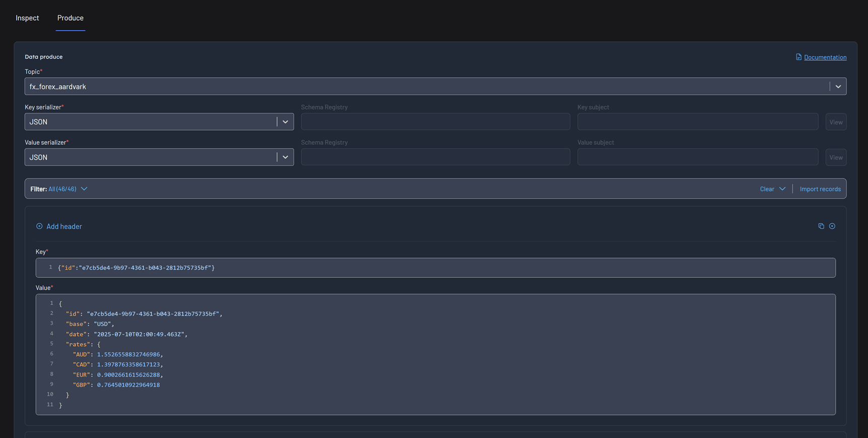Switch to the Inspect tab
This screenshot has height=438, width=868.
27,18
